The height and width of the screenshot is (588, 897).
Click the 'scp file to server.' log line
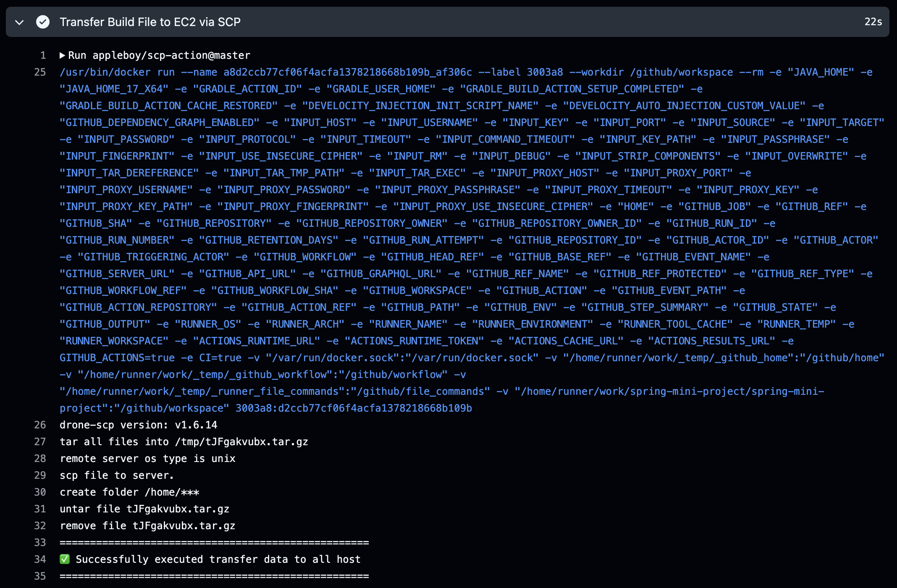[117, 475]
